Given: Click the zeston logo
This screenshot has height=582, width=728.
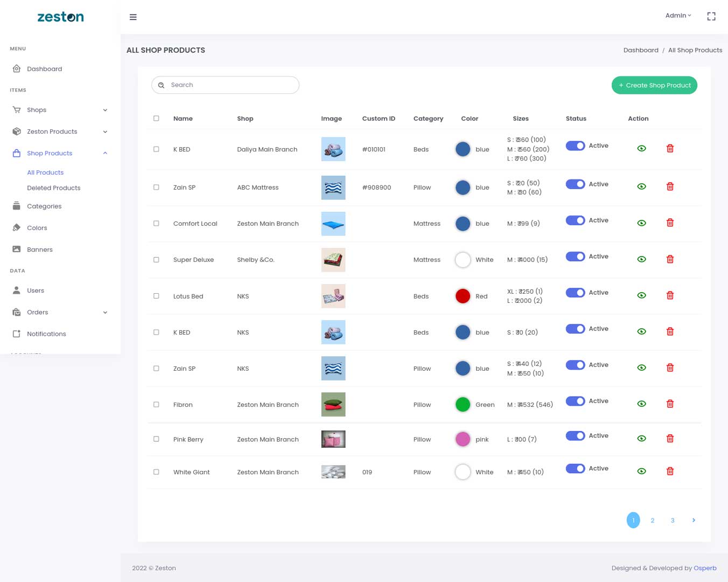Looking at the screenshot, I should (60, 17).
